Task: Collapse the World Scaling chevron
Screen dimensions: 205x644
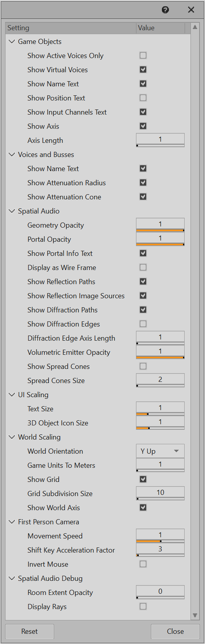Action: [x=12, y=437]
